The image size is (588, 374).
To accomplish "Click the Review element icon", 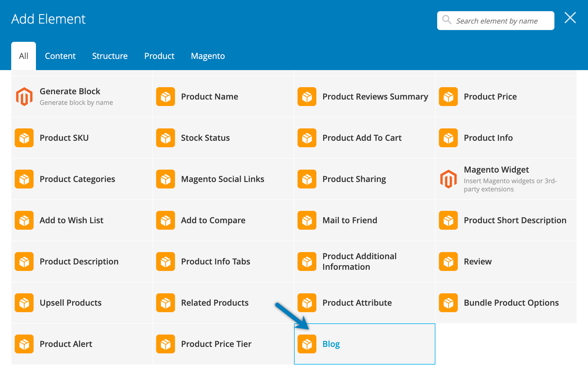I will pyautogui.click(x=448, y=262).
